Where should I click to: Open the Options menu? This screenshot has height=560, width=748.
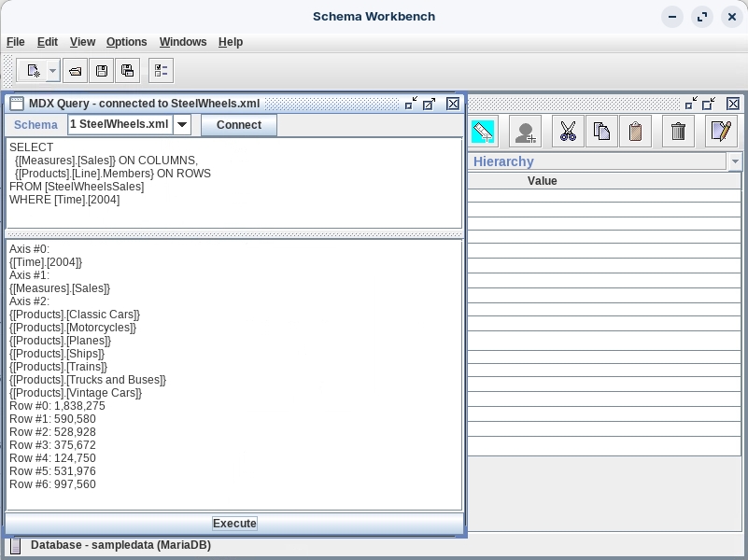(126, 42)
